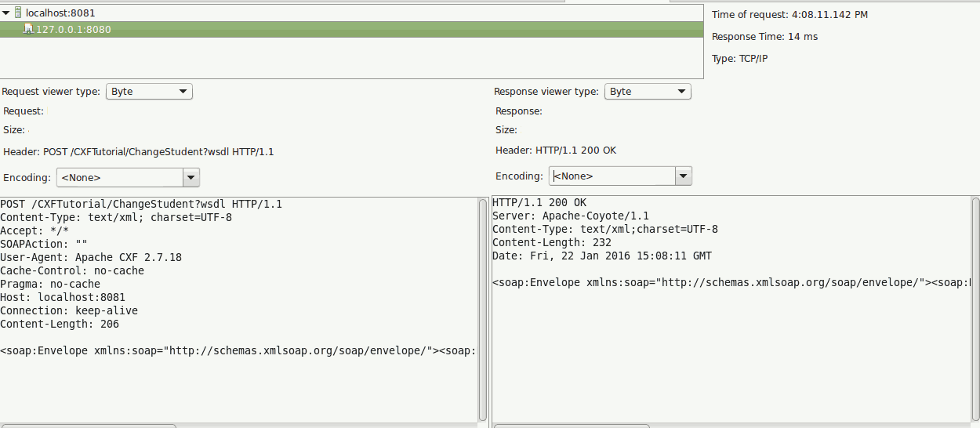This screenshot has height=428, width=980.
Task: Collapse the localhost:8081 tree node
Action: (x=5, y=13)
